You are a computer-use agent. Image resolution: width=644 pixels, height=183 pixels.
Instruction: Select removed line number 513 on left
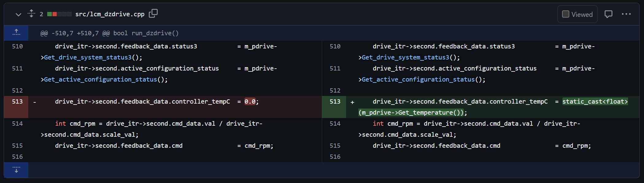[17, 101]
